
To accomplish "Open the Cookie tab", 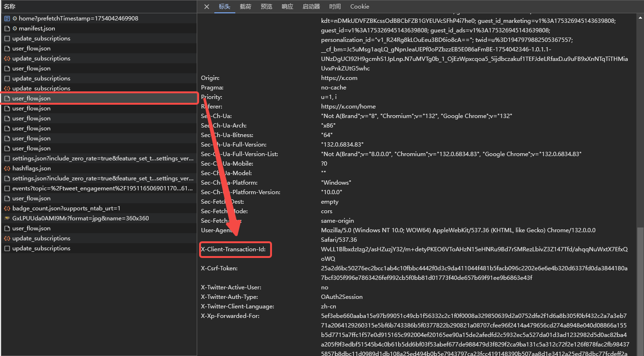I will (360, 6).
